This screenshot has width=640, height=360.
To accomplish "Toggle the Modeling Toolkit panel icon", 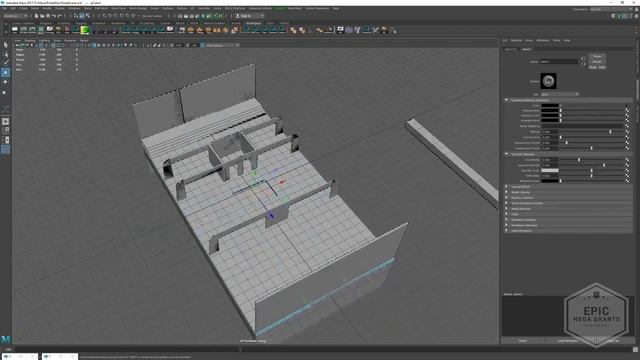I will (x=613, y=16).
